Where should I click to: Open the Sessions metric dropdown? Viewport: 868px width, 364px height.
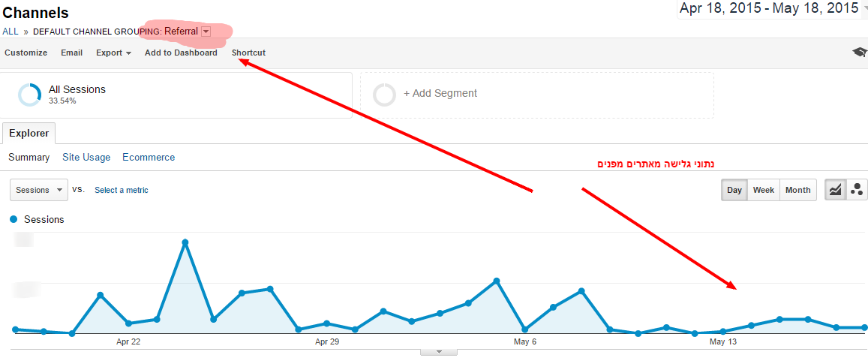[x=39, y=190]
